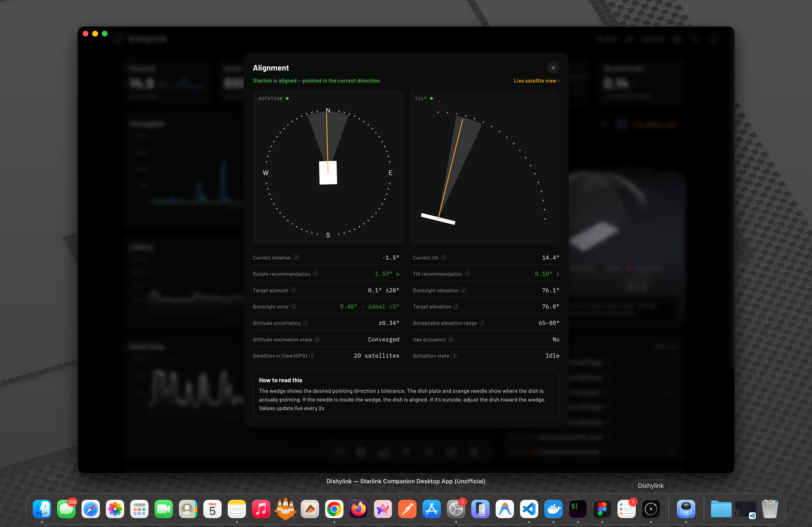
Task: Open Visual Studio Code in the Dock
Action: coord(529,509)
